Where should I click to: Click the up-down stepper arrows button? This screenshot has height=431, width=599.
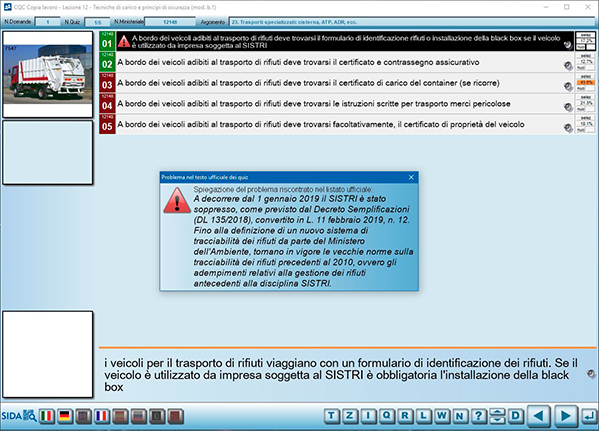pyautogui.click(x=497, y=416)
